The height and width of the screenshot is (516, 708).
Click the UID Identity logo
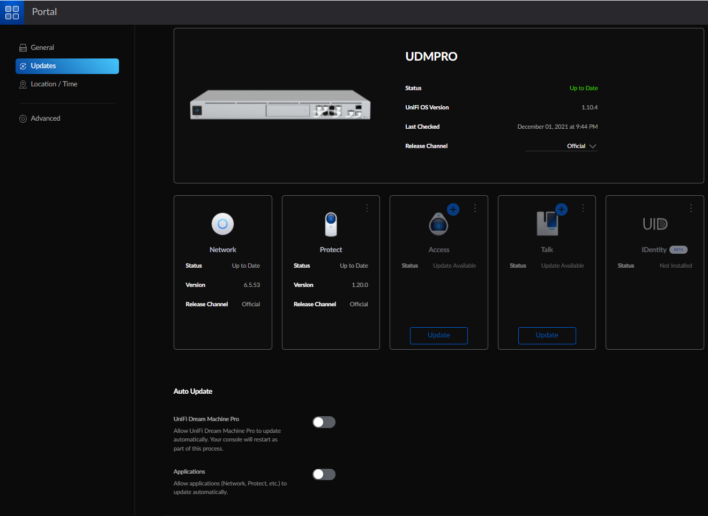click(655, 224)
